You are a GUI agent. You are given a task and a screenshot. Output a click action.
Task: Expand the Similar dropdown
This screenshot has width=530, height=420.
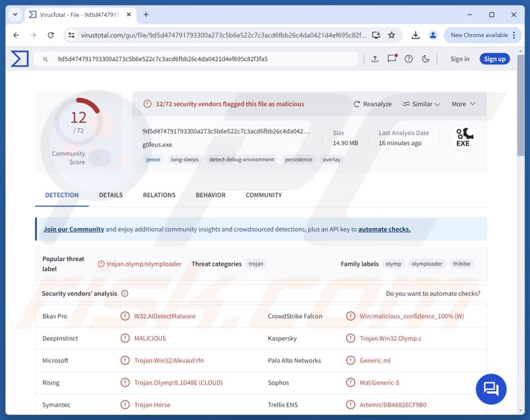pos(421,104)
